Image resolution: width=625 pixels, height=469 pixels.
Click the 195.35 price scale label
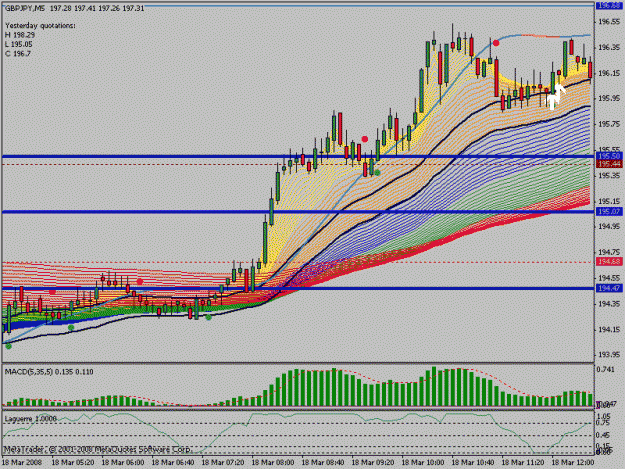click(x=609, y=176)
